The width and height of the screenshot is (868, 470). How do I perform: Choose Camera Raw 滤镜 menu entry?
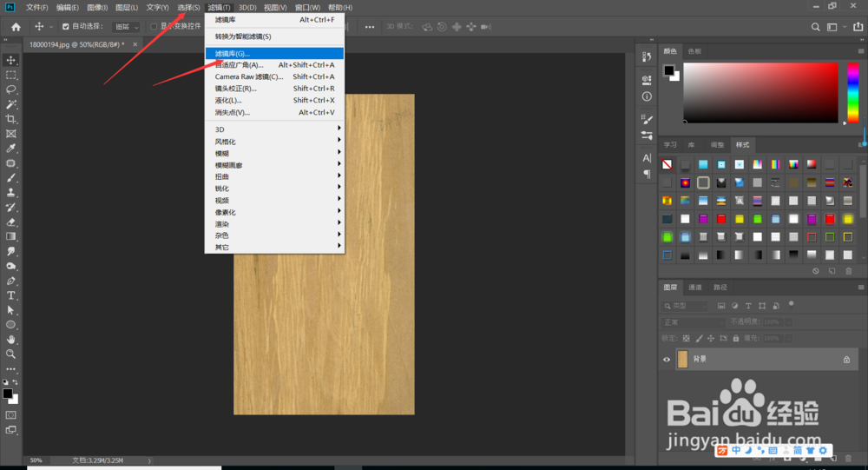[274, 77]
